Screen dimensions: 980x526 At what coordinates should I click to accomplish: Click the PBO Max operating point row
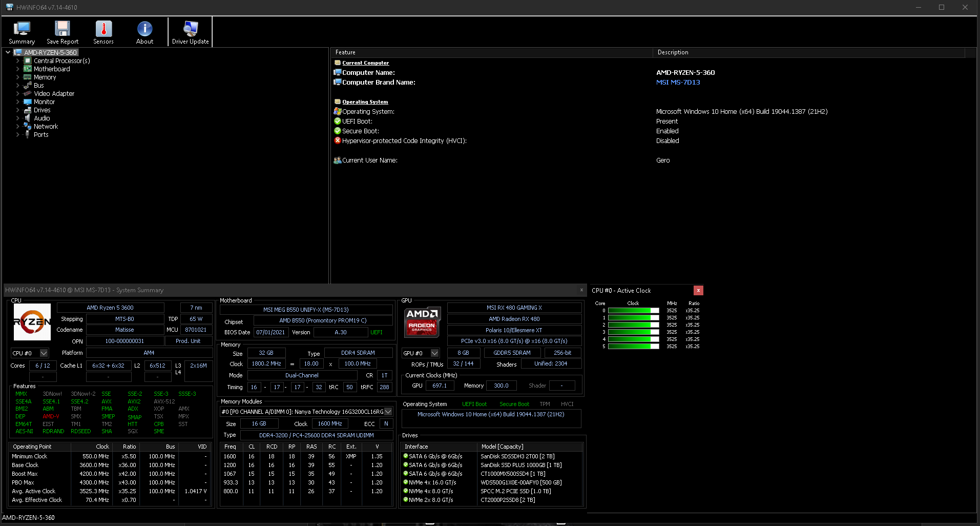[x=110, y=482]
